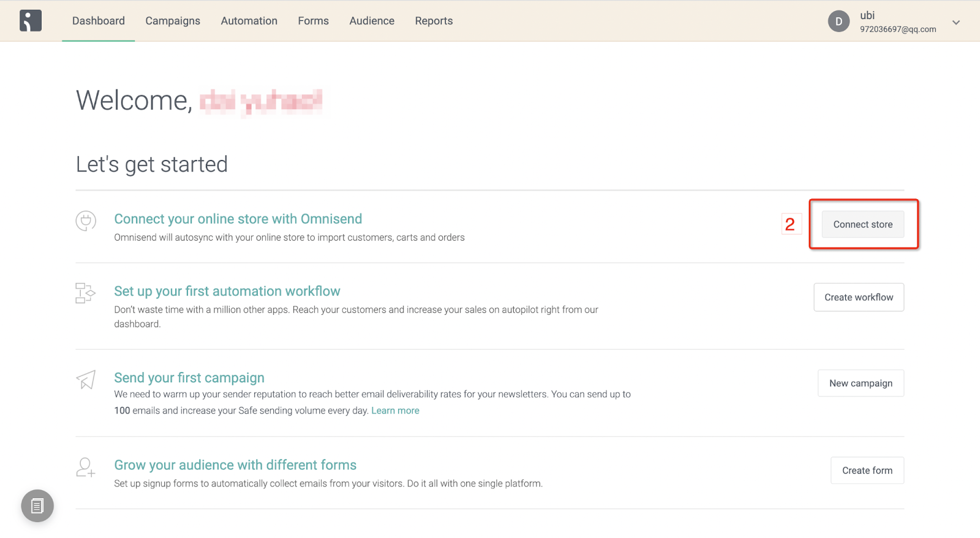The height and width of the screenshot is (538, 980).
Task: Select Grow your audience with different forms heading
Action: [235, 465]
